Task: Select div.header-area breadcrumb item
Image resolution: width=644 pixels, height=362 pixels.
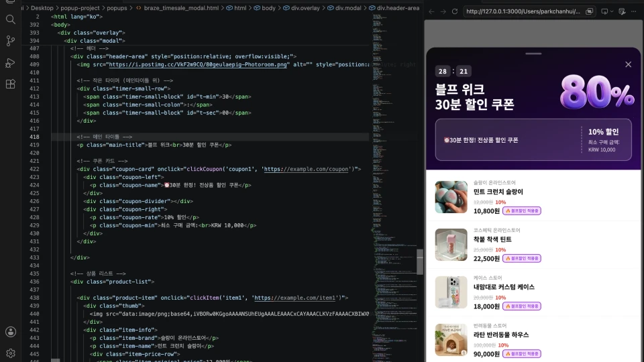Action: [398, 8]
